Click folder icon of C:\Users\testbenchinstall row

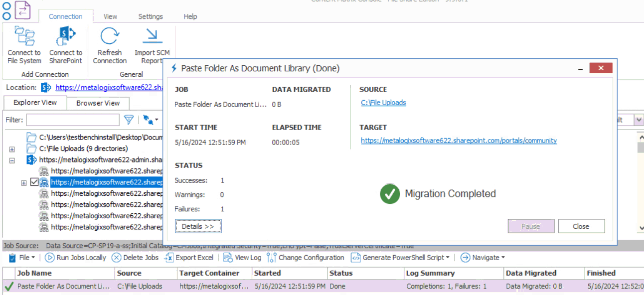[31, 137]
